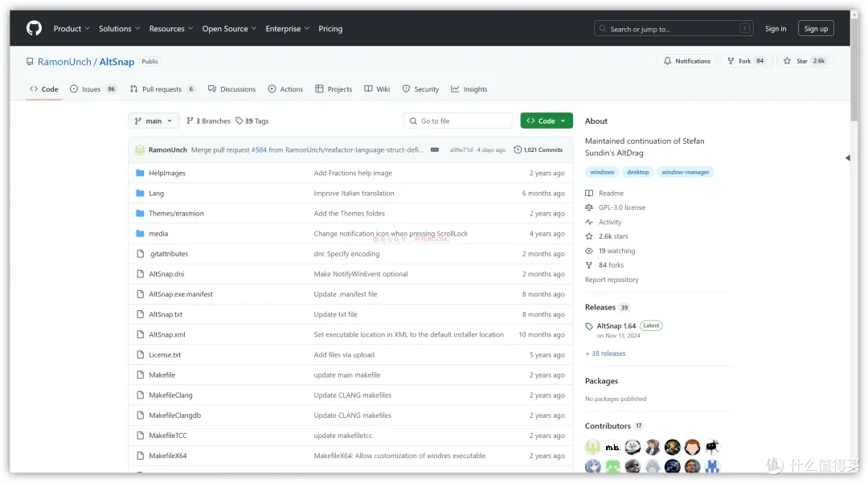Viewport: 868px width, 483px height.
Task: Open the MakefileTCC file
Action: coord(168,436)
